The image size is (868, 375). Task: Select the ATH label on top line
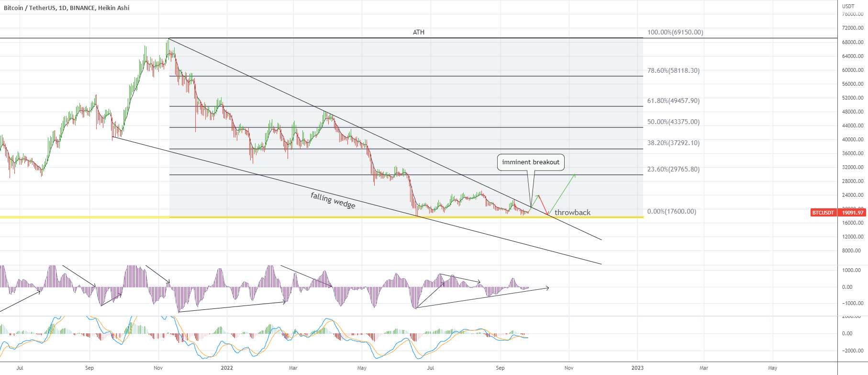pyautogui.click(x=419, y=32)
